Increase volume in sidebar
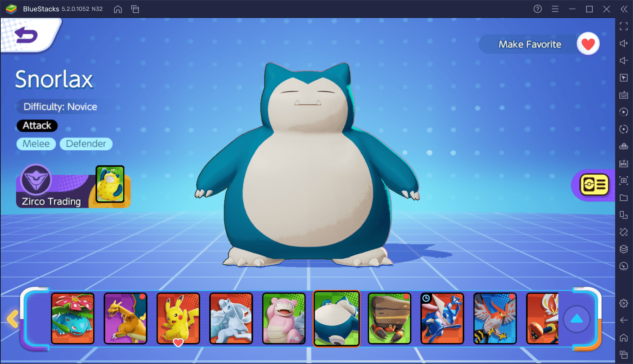The image size is (633, 364). click(624, 43)
